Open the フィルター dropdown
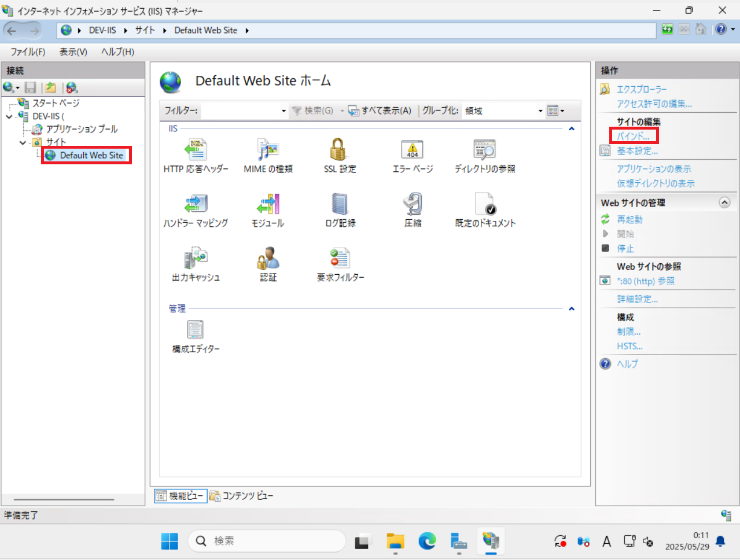Image resolution: width=740 pixels, height=560 pixels. click(284, 110)
